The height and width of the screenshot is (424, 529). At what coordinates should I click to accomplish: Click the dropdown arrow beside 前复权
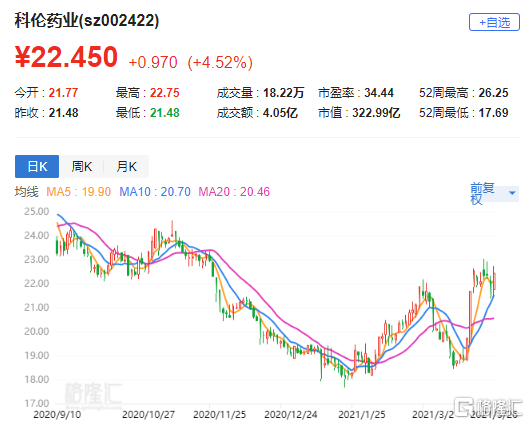click(512, 193)
